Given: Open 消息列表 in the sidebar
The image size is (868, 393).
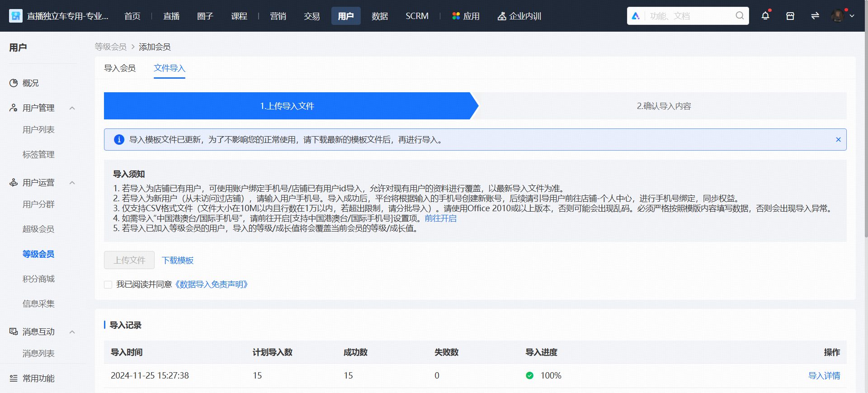Looking at the screenshot, I should [x=38, y=354].
